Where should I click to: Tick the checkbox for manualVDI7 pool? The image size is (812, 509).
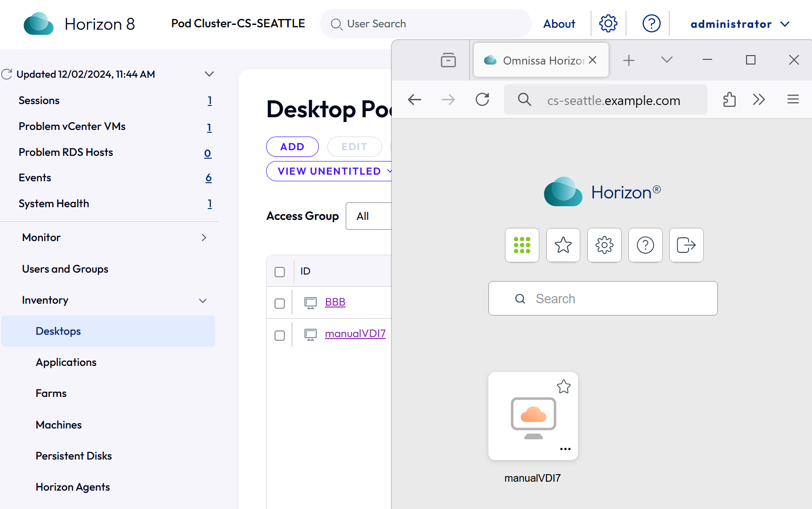tap(280, 335)
